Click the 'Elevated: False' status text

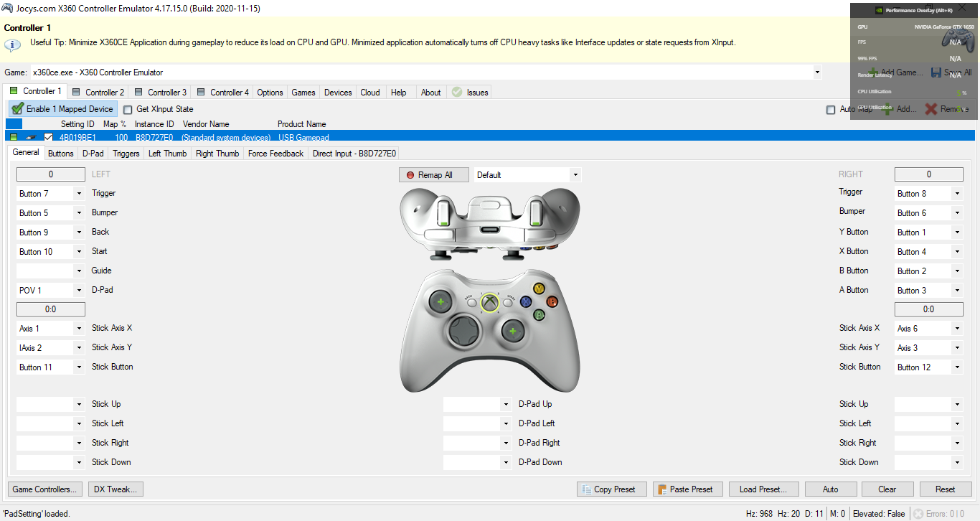click(880, 513)
